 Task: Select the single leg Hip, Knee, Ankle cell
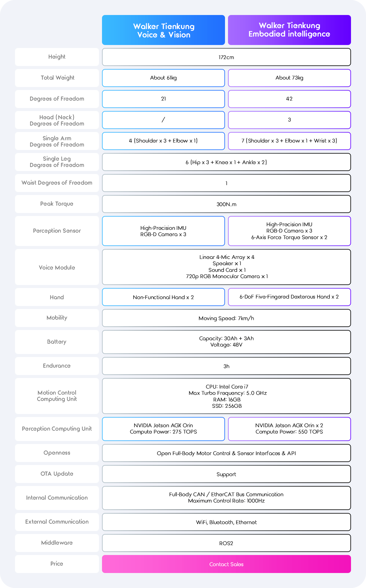[226, 162]
